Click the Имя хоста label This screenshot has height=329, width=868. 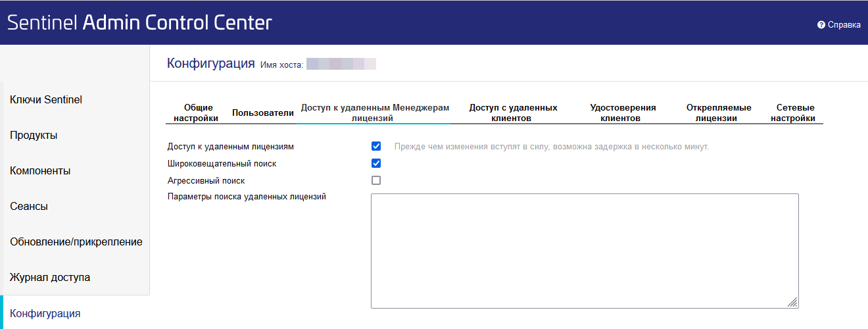pos(282,64)
